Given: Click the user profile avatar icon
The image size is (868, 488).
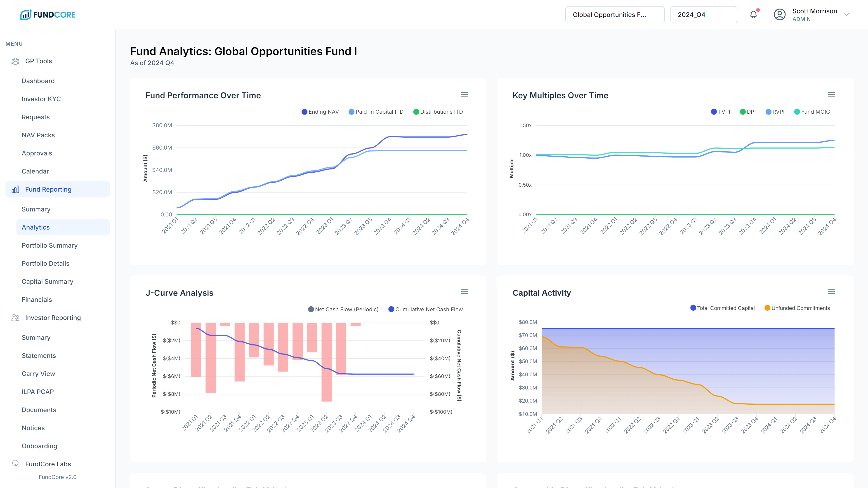Looking at the screenshot, I should click(779, 14).
